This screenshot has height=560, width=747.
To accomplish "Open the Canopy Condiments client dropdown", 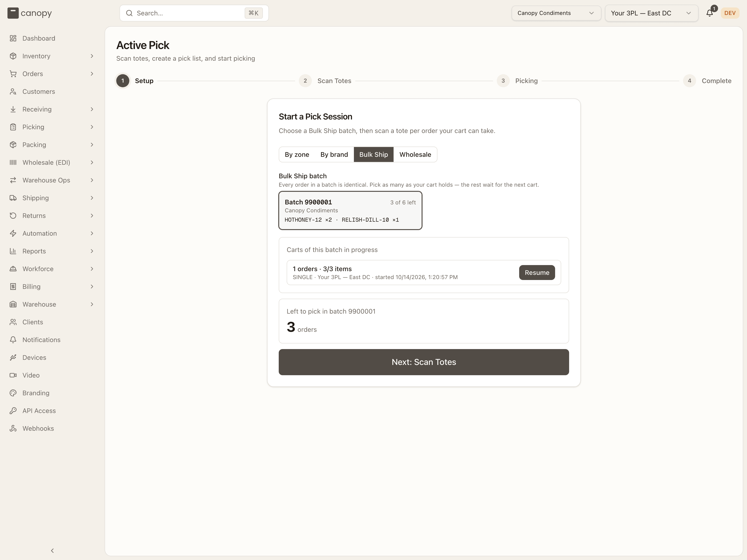I will 556,13.
